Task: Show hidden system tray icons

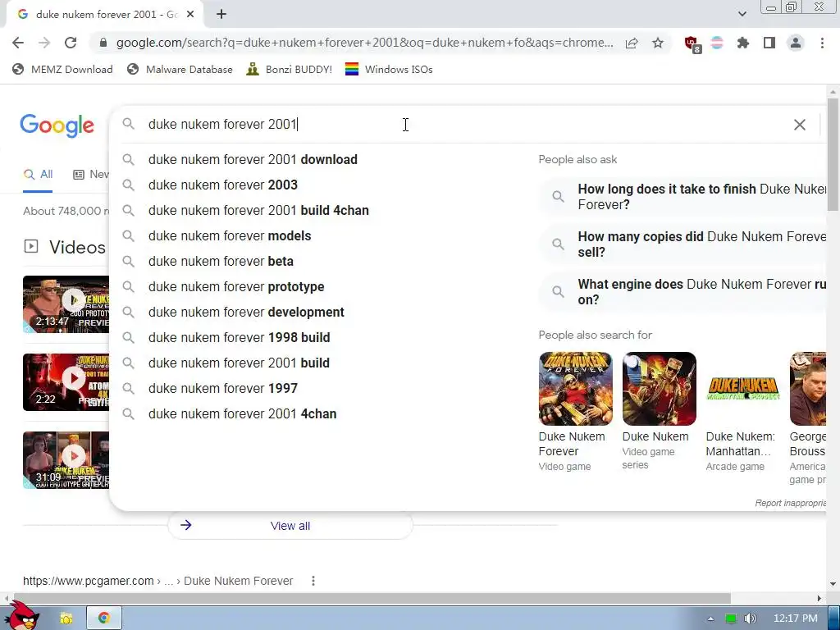Action: click(710, 619)
